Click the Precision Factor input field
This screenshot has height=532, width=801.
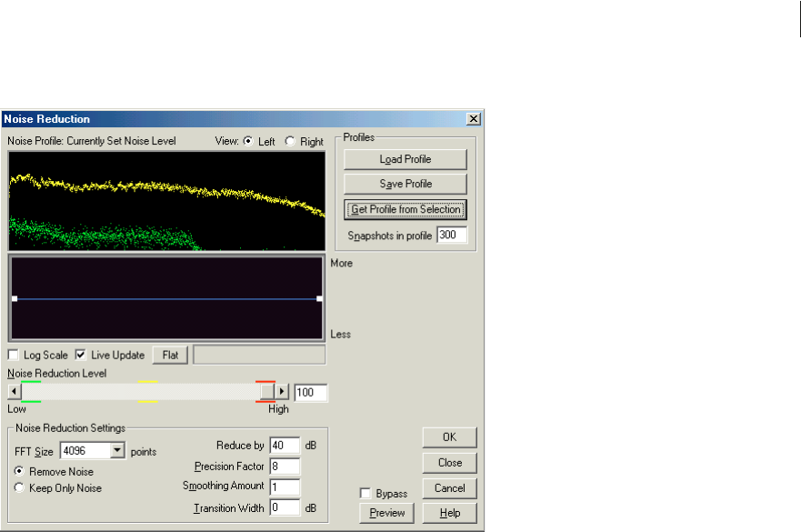click(x=284, y=466)
